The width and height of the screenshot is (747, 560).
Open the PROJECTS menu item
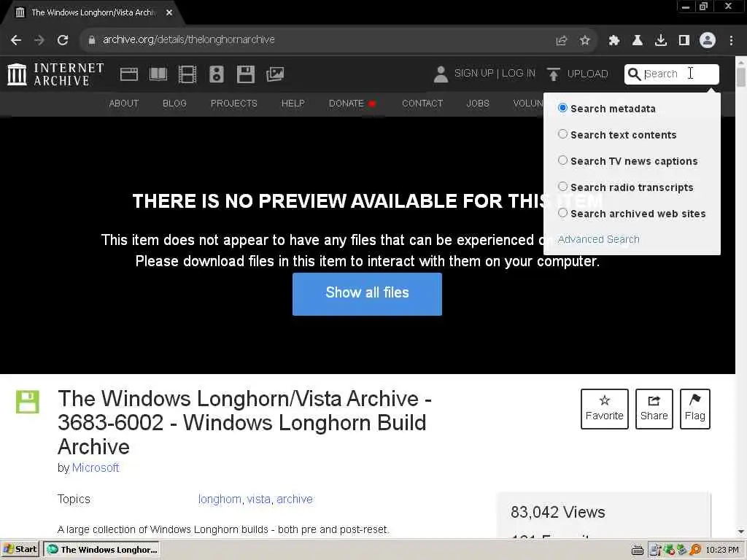pyautogui.click(x=234, y=104)
